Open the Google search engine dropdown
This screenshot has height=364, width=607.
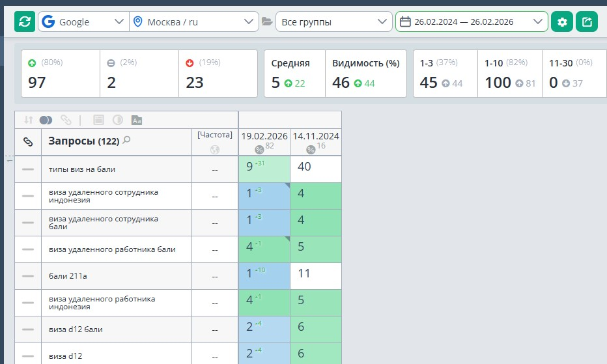coord(83,21)
